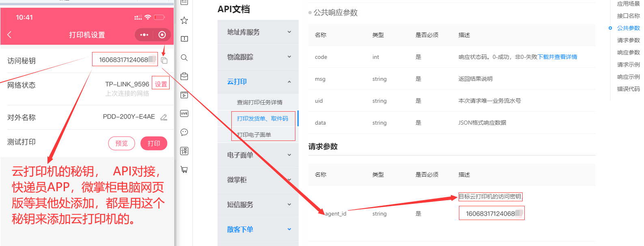The image size is (644, 246).
Task: Click the PDD-200Y-E4AE printer name
Action: [129, 117]
